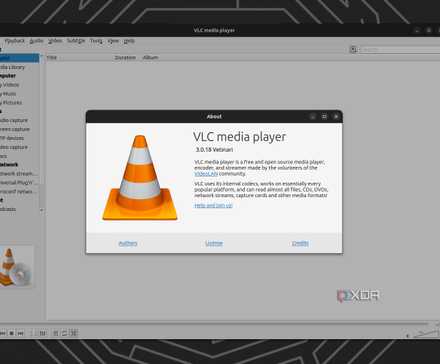The height and width of the screenshot is (364, 440).
Task: Open the Subtitle menu
Action: tap(76, 41)
